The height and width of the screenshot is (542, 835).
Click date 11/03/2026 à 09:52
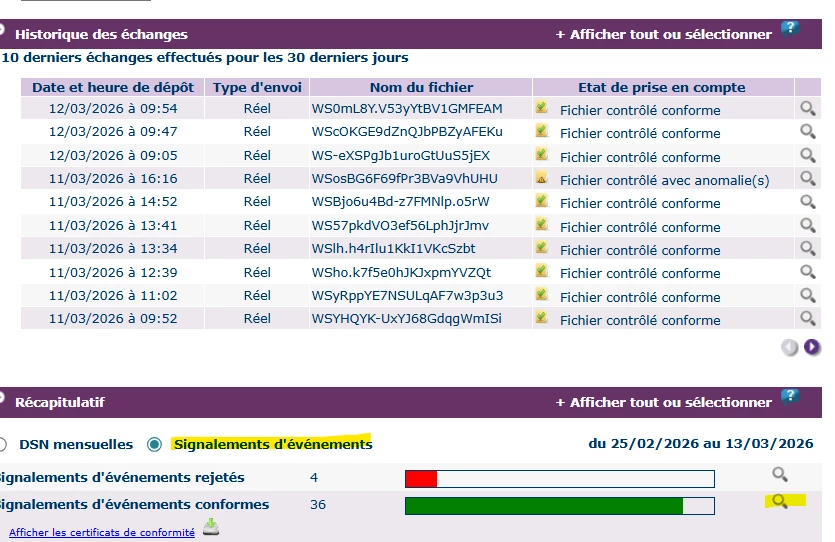coord(113,318)
